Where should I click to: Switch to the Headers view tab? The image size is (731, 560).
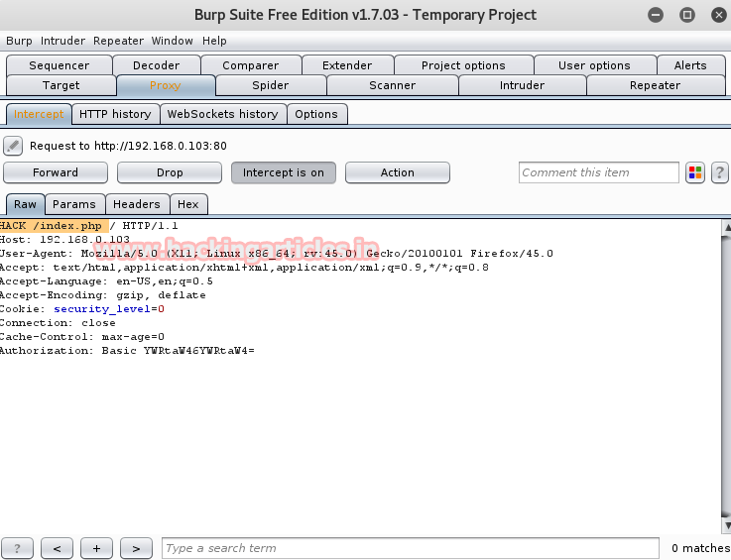click(137, 204)
